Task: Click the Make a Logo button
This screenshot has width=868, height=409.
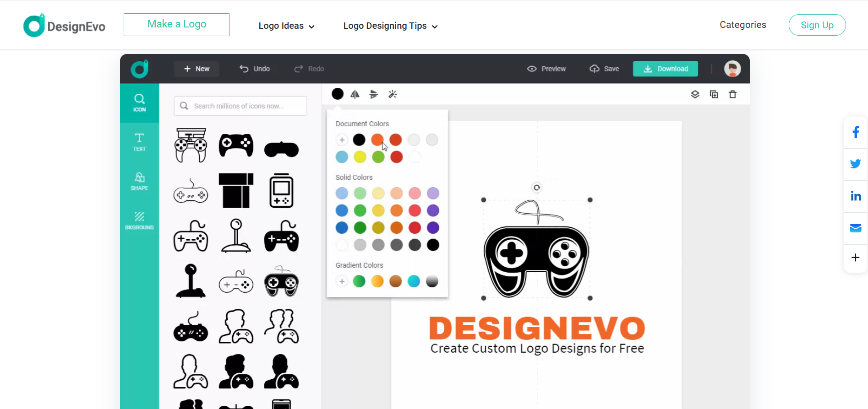Action: point(177,25)
